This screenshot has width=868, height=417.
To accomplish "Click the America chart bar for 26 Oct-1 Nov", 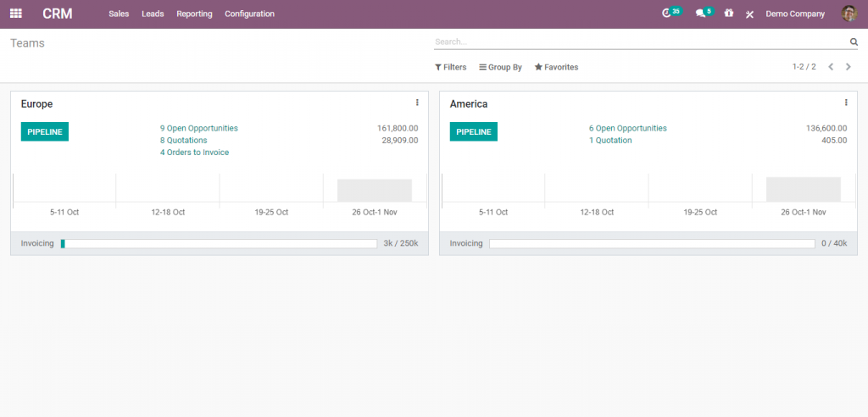I will pos(804,189).
